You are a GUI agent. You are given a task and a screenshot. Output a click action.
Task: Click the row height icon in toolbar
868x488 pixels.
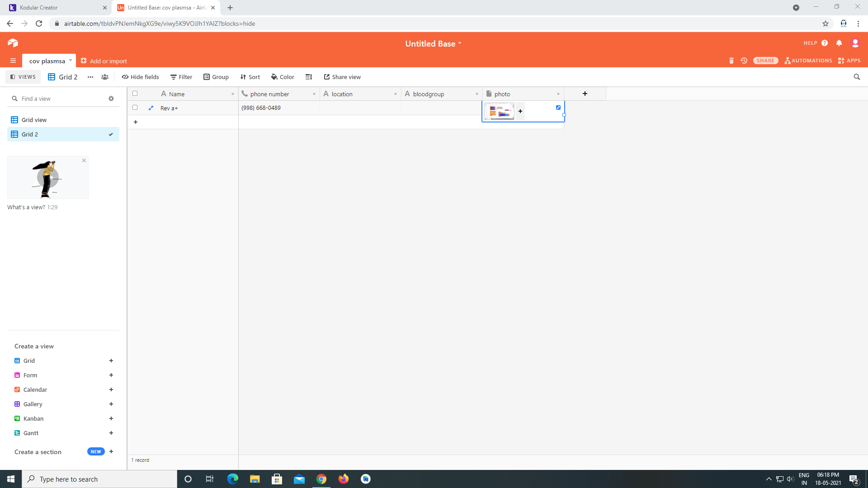(309, 77)
